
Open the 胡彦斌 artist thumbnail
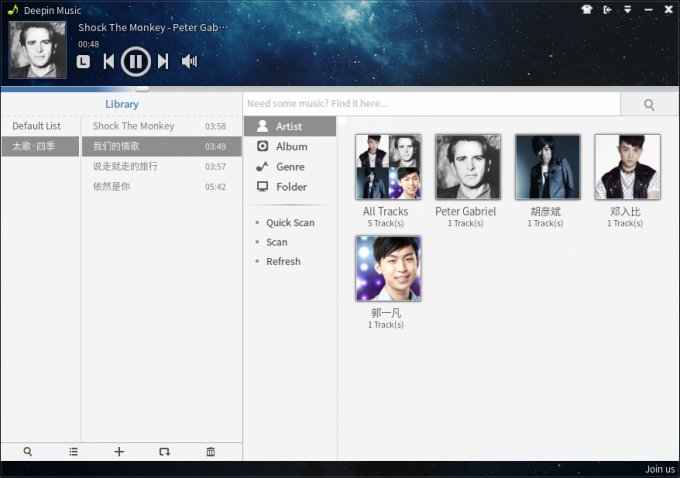548,167
